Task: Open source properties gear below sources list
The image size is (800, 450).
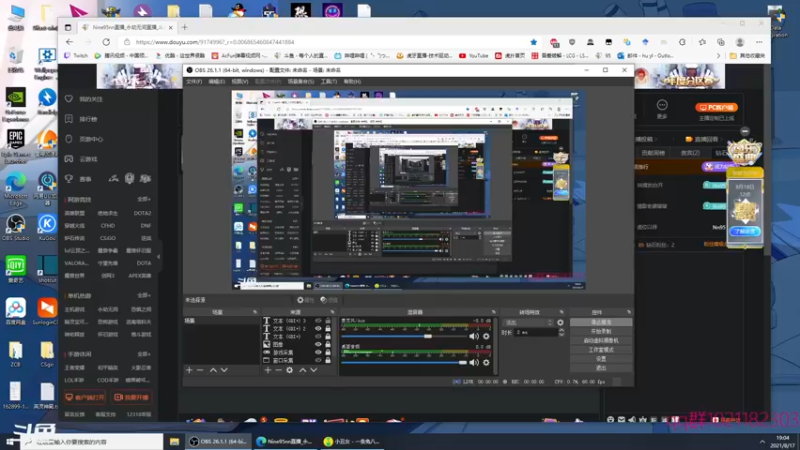Action: coord(289,370)
